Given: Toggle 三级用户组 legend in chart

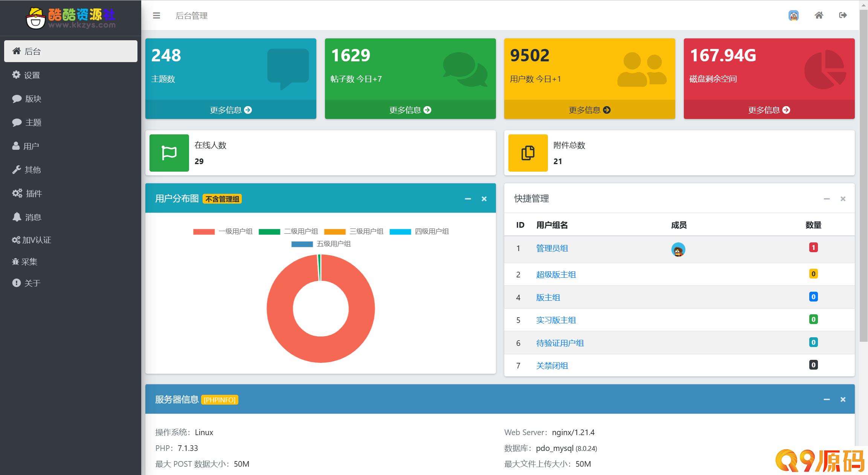Looking at the screenshot, I should [354, 231].
